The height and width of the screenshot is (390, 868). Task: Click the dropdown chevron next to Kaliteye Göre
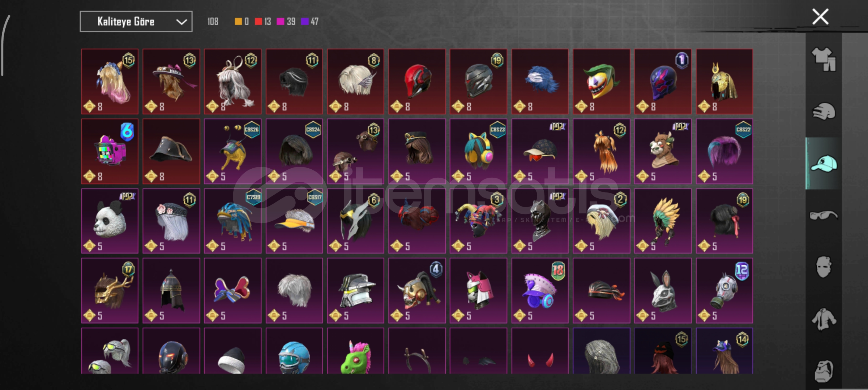tap(181, 22)
